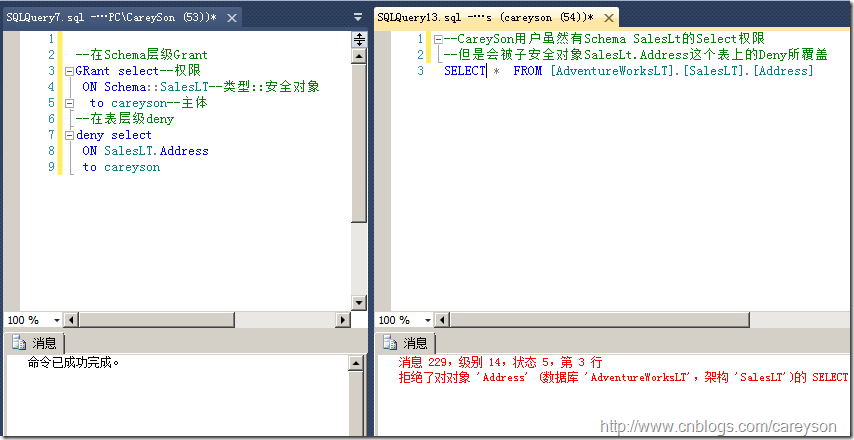Click comment '--在Schema层级Grant'

click(x=142, y=55)
